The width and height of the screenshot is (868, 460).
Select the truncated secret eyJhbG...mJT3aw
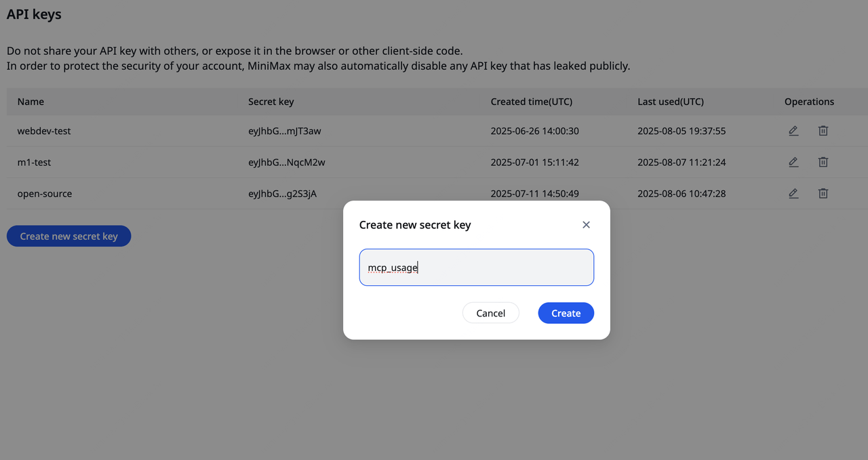(x=285, y=131)
